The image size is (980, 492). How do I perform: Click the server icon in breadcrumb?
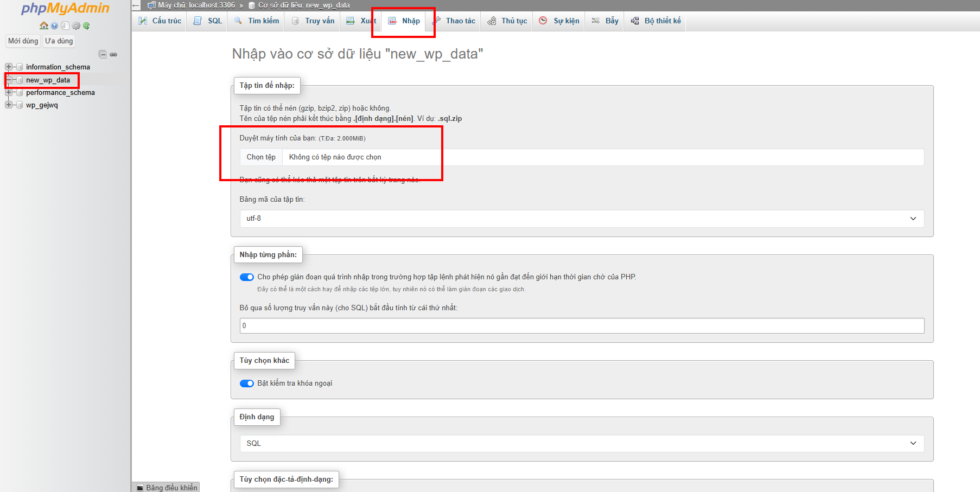click(152, 5)
